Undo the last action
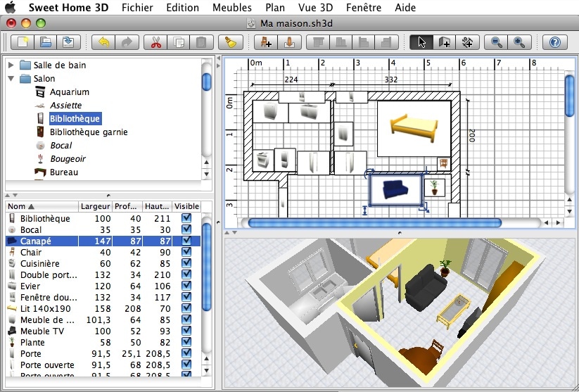 click(103, 42)
